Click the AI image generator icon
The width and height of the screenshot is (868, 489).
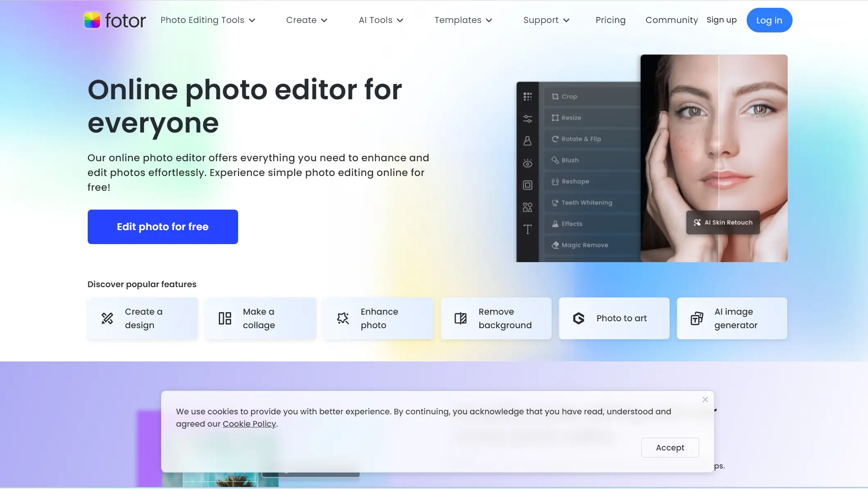pos(697,318)
